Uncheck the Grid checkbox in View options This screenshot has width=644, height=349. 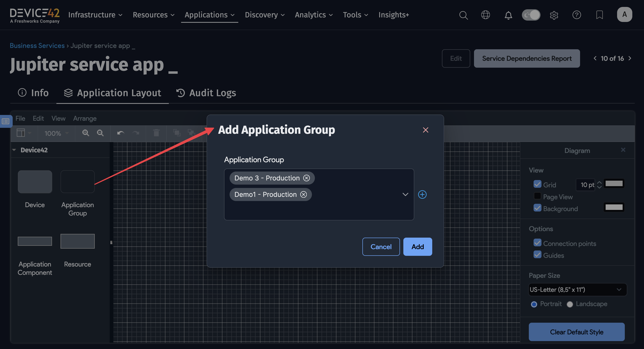[x=537, y=184]
